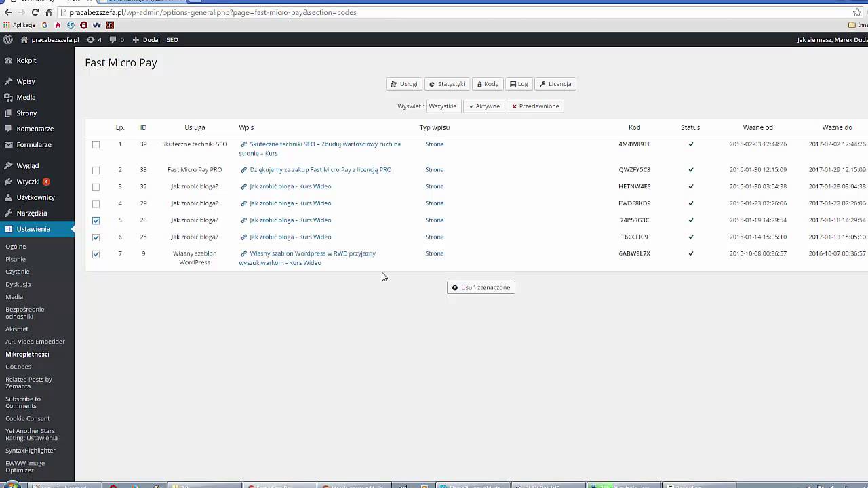Open the Aplikacje apps shortcut

coord(19,25)
